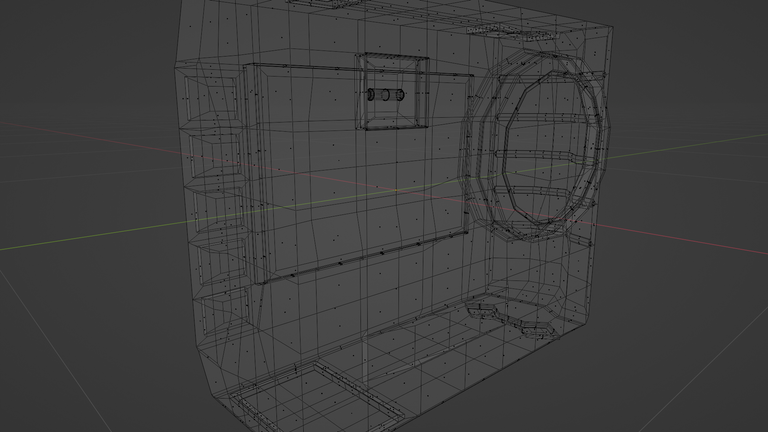Select the large rectangular screen panel of the model

tap(358, 171)
